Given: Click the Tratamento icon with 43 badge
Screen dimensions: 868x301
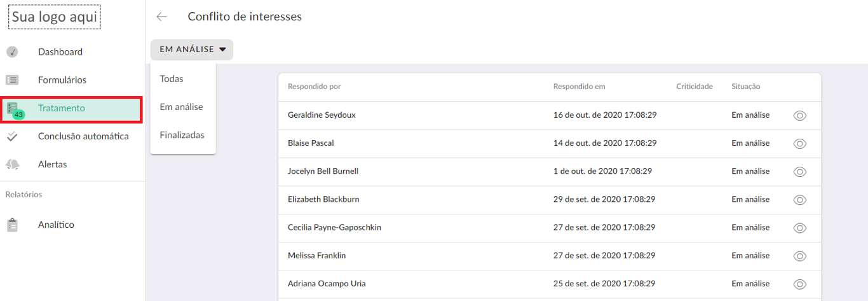Looking at the screenshot, I should point(13,109).
